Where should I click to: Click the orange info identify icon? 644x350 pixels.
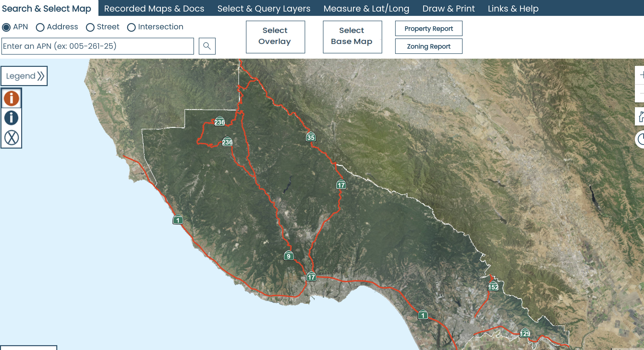[x=11, y=98]
